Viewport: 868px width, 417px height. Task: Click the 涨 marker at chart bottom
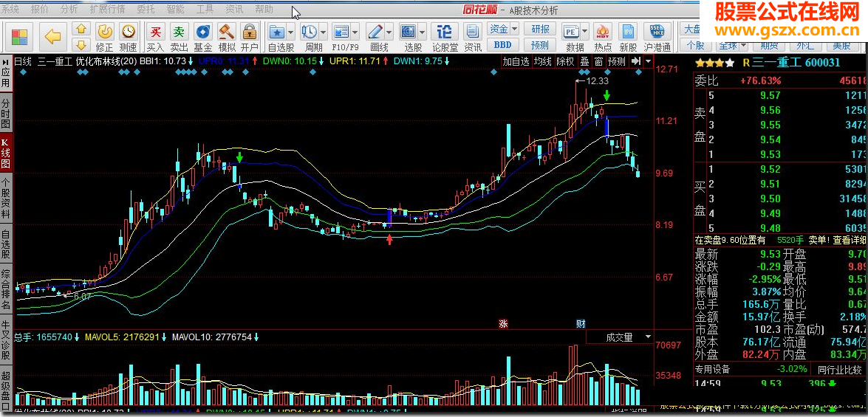click(503, 323)
